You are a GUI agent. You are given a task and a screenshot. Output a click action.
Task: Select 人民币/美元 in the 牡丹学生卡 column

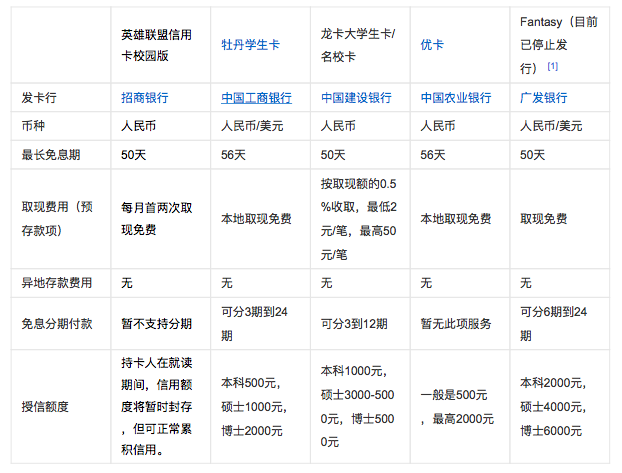click(x=252, y=126)
